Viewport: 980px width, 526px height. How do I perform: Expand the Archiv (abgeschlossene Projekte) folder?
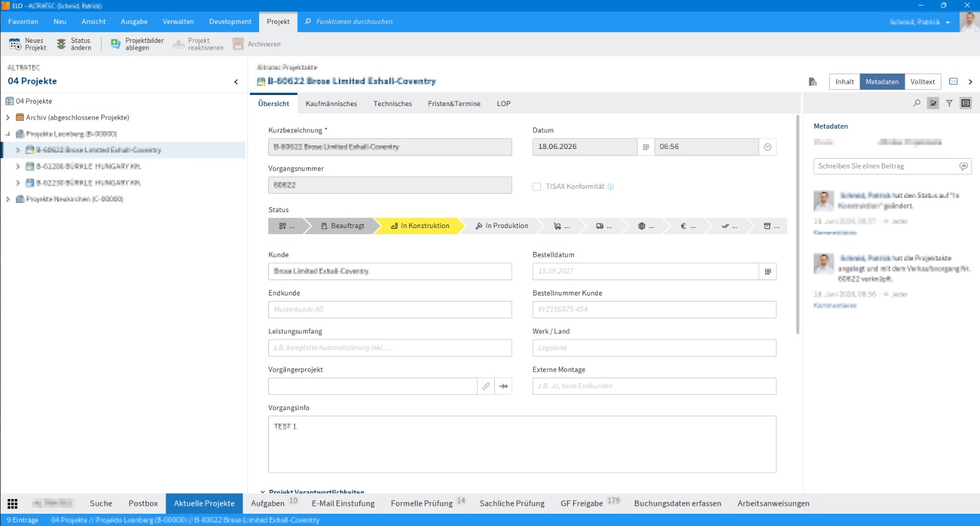pos(8,118)
